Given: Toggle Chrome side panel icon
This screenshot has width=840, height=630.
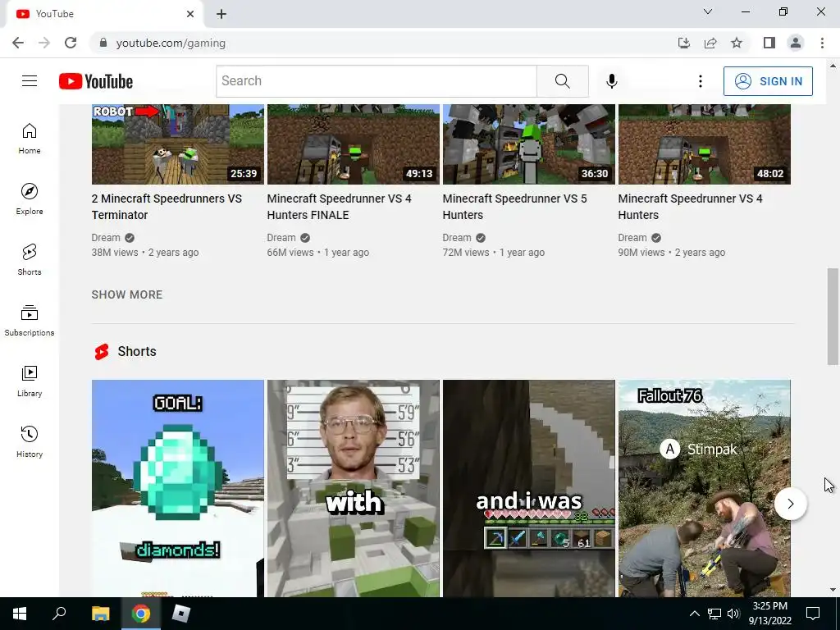Looking at the screenshot, I should click(x=769, y=43).
